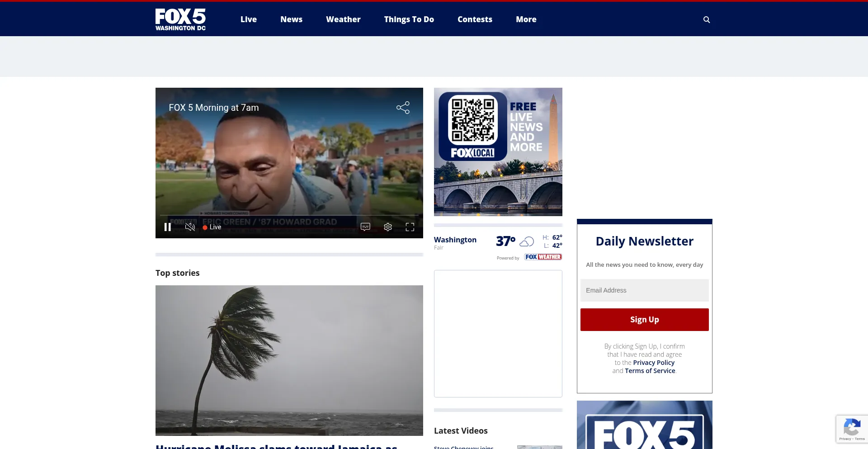Click the Email Address input field
Screen dimensions: 868x449
point(644,290)
